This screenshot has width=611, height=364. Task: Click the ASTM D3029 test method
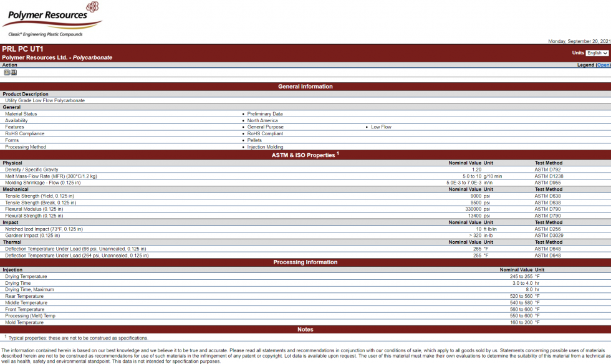click(549, 236)
